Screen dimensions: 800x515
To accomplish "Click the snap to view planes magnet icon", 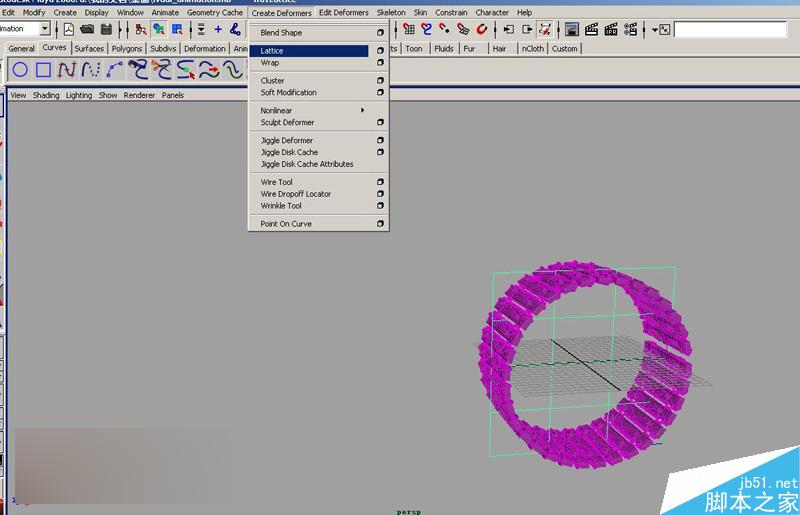I will click(463, 30).
